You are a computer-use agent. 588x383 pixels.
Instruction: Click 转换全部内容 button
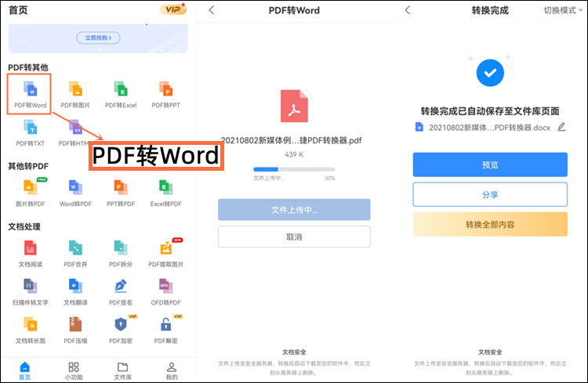490,224
